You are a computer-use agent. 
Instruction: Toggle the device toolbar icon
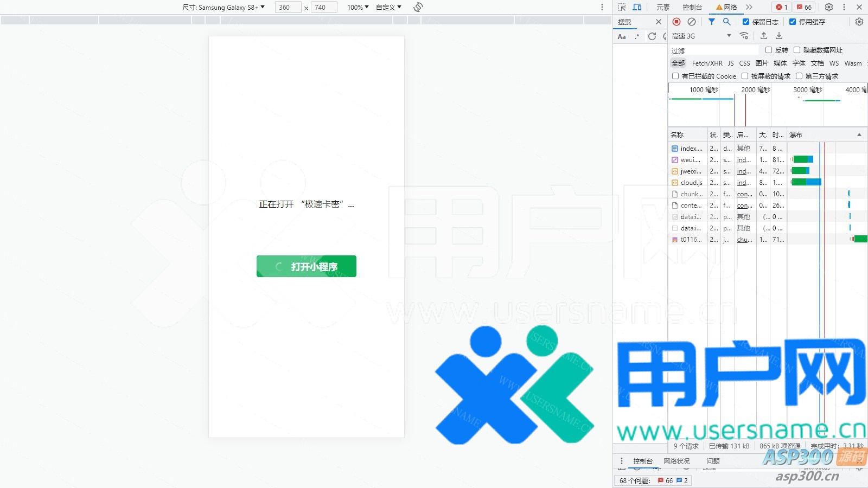click(637, 7)
